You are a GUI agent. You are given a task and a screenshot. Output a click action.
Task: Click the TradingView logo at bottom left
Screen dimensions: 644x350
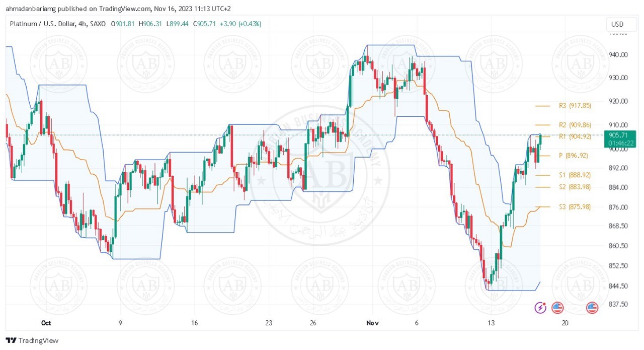tap(32, 340)
